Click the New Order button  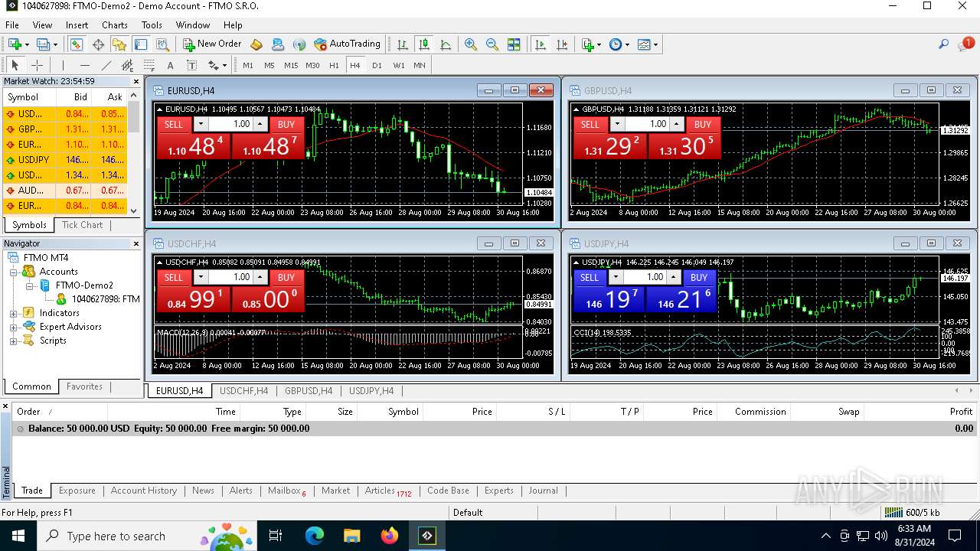tap(212, 44)
